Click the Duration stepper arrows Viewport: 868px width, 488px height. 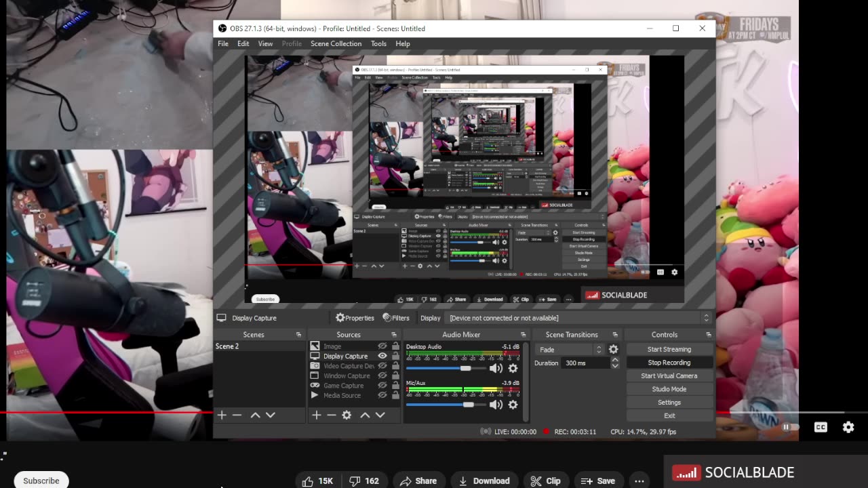615,363
